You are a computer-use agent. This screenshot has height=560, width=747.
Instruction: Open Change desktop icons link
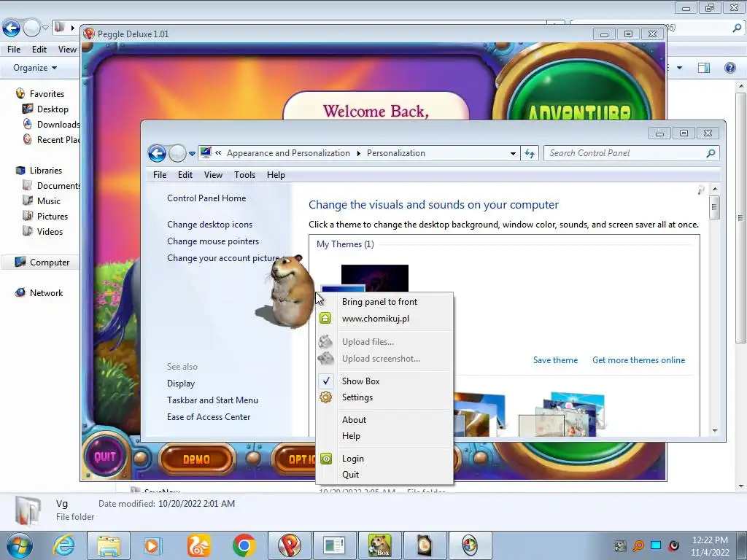209,225
